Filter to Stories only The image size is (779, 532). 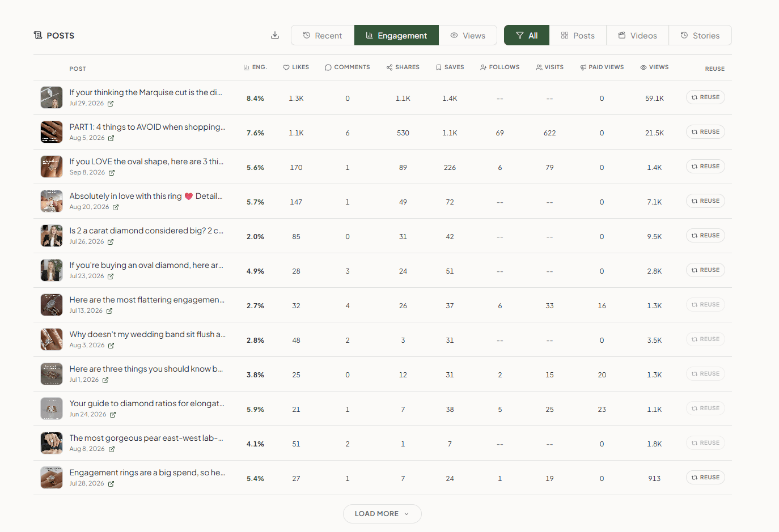coord(700,35)
